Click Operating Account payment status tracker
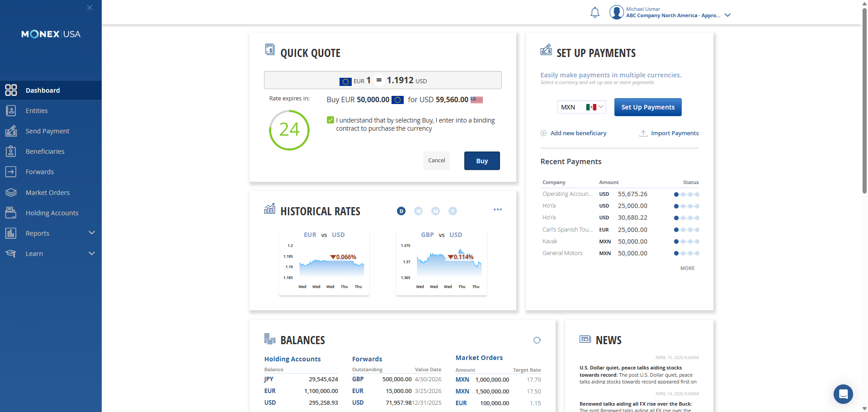Screen dimensions: 868x412 [687, 194]
